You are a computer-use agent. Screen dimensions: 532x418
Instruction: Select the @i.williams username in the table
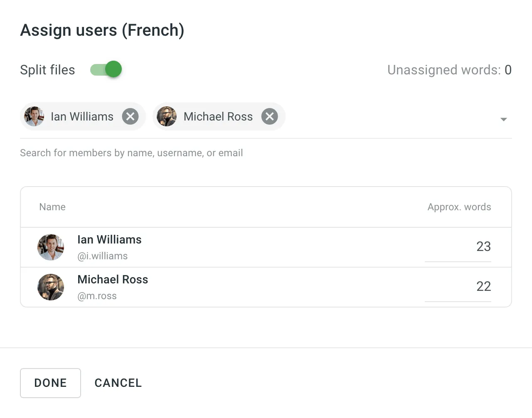pyautogui.click(x=103, y=256)
